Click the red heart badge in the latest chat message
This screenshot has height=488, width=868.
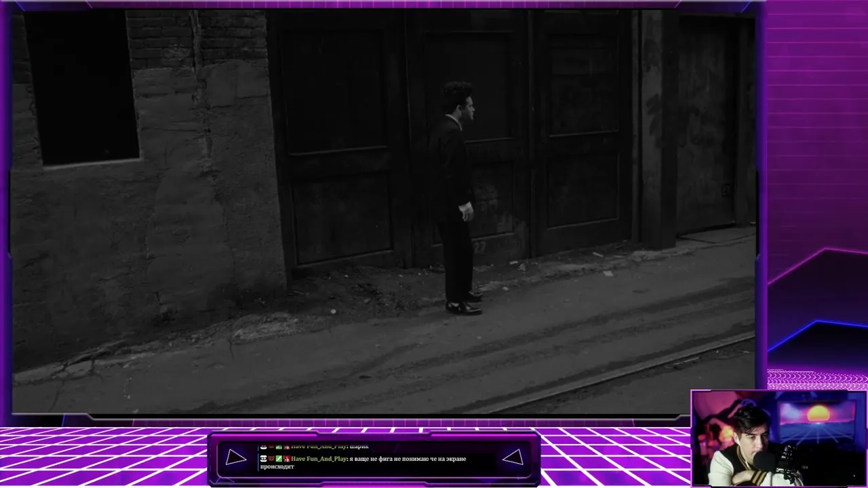coord(271,459)
